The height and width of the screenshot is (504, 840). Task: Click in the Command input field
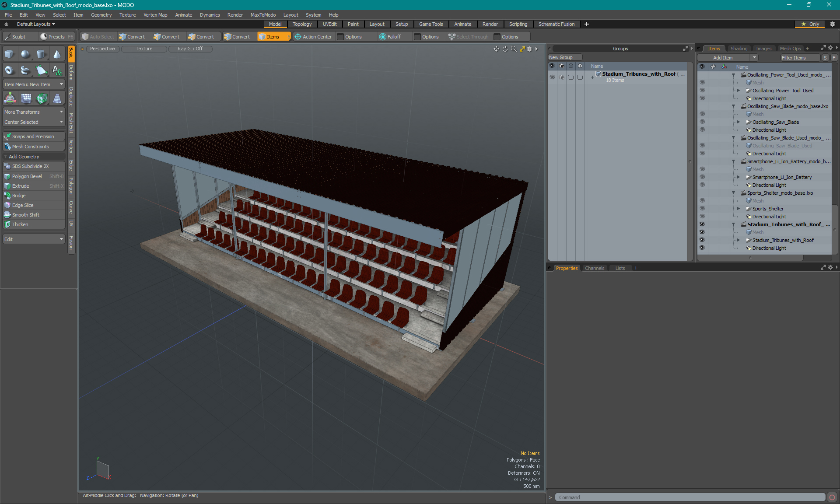690,497
